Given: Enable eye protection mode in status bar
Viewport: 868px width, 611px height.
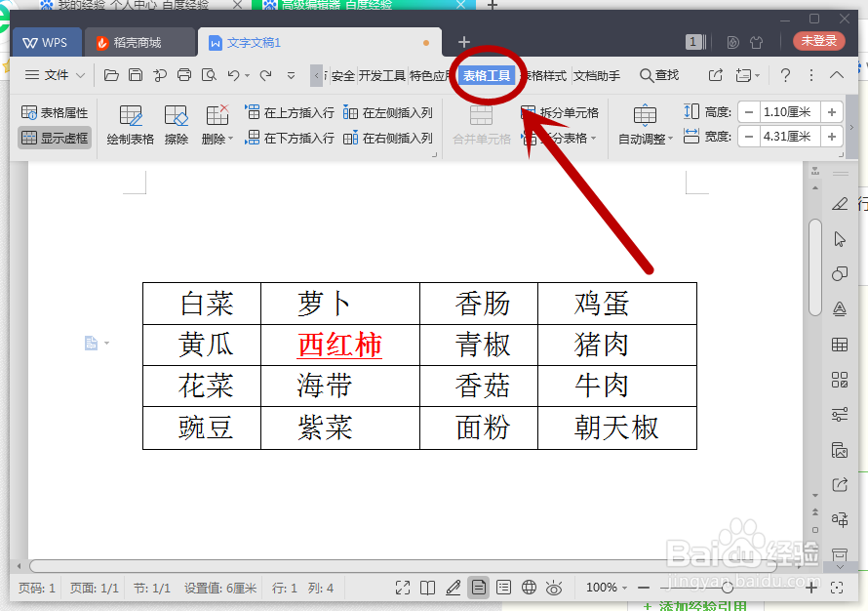Looking at the screenshot, I should pyautogui.click(x=553, y=588).
